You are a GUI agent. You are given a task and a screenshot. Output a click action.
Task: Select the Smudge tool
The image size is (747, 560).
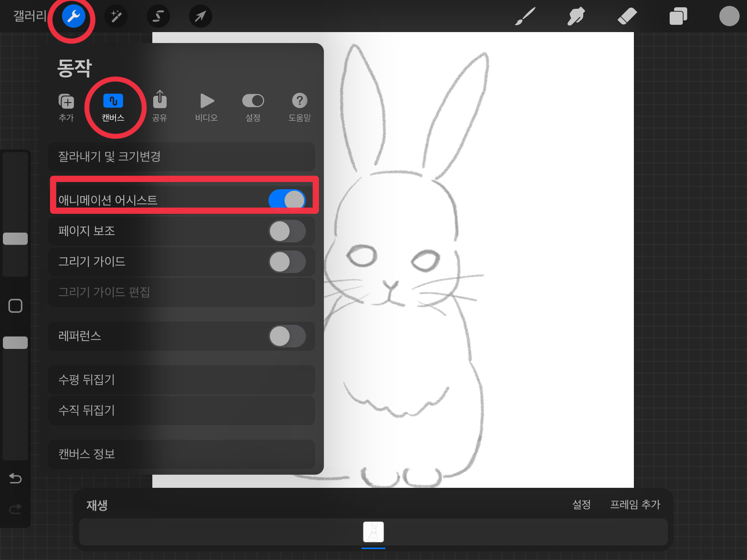576,16
